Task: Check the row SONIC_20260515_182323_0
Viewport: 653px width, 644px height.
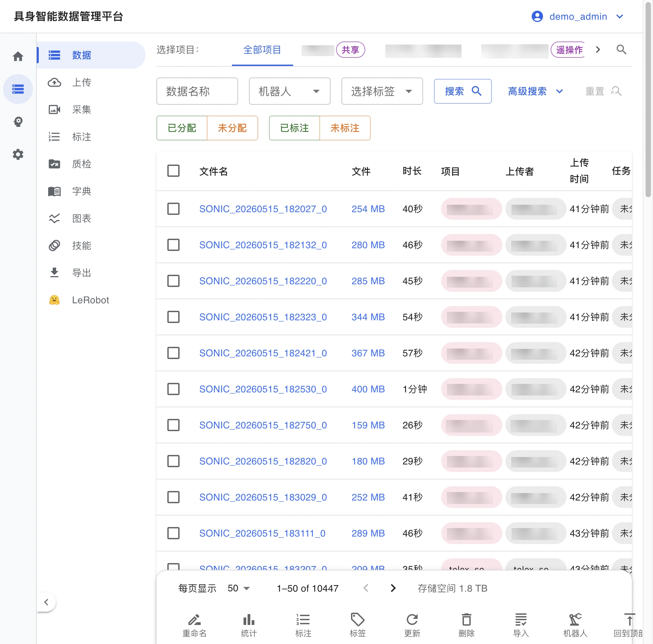Action: coord(173,317)
